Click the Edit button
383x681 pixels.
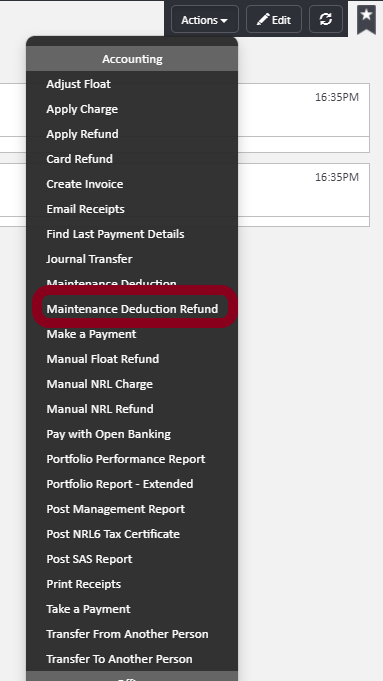(274, 20)
